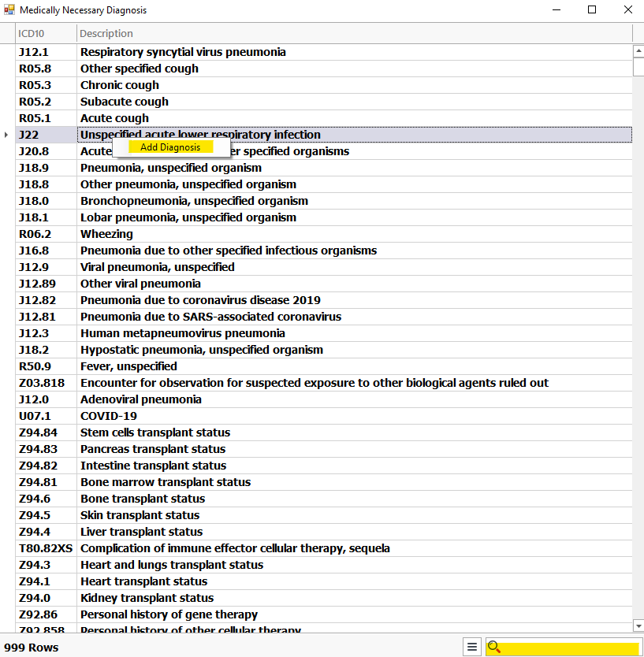Viewport: 644px width, 657px height.
Task: Minimize the Medically Necessary Diagnosis window
Action: (x=557, y=9)
